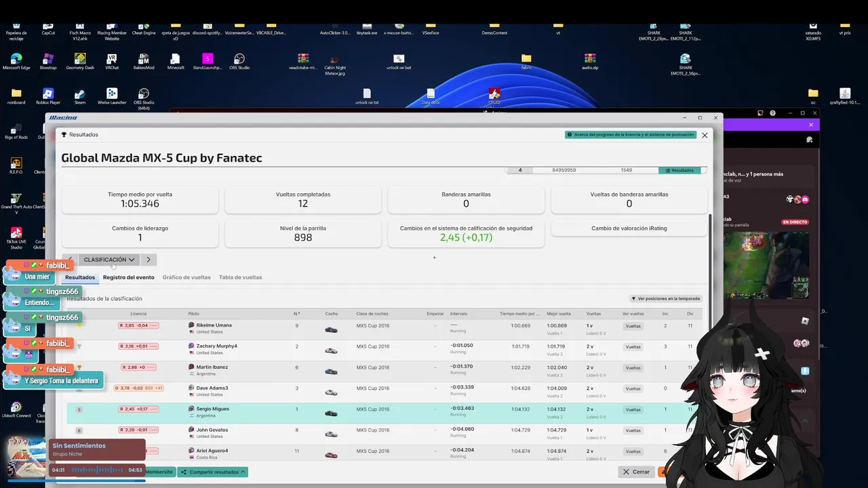
Task: Launch Geometry Dash from the desktop
Action: (80, 62)
